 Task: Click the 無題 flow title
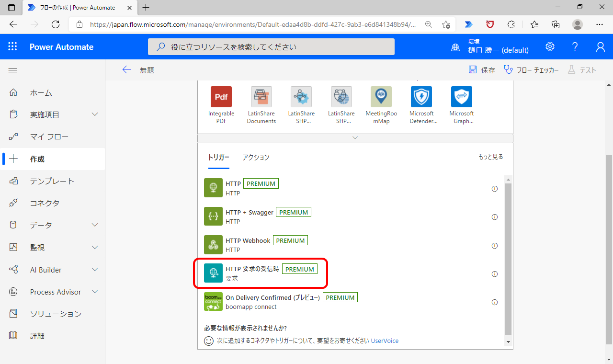[147, 70]
